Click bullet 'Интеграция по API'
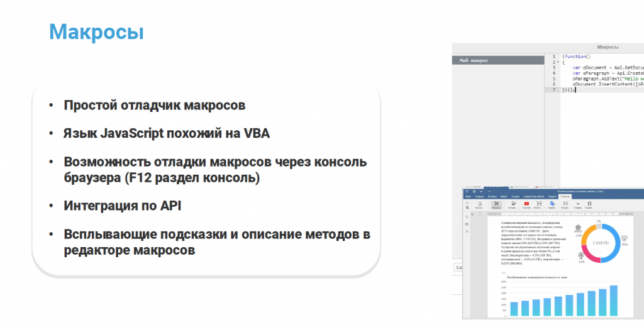Viewport: 644px width, 327px height. coord(123,206)
